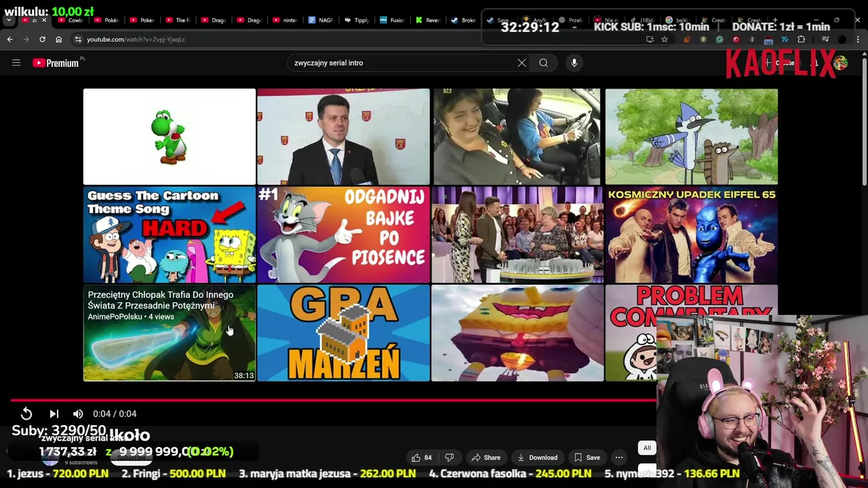Viewport: 868px width, 488px height.
Task: Open the Yoshi suggested video thumbnail
Action: pos(170,136)
